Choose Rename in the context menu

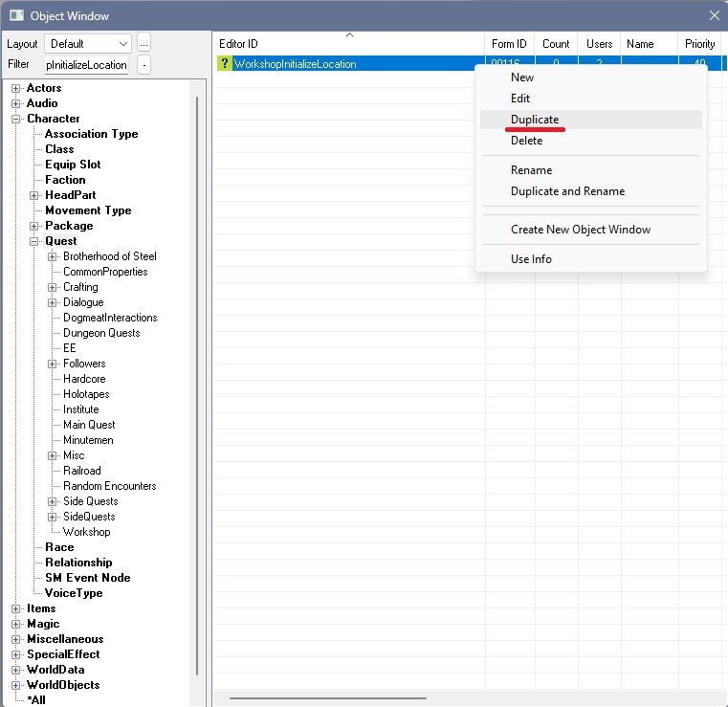(590, 170)
